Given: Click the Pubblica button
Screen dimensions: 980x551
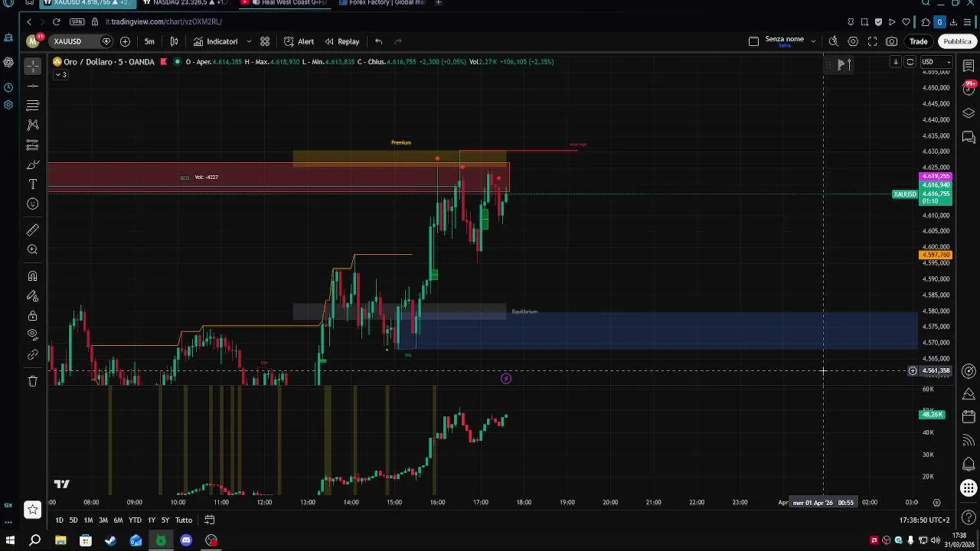Looking at the screenshot, I should pos(957,41).
